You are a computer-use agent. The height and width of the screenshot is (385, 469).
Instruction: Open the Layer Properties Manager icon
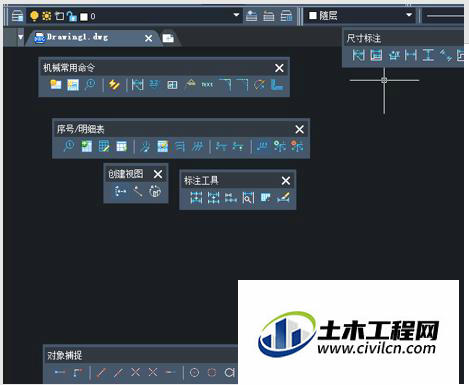click(x=17, y=16)
